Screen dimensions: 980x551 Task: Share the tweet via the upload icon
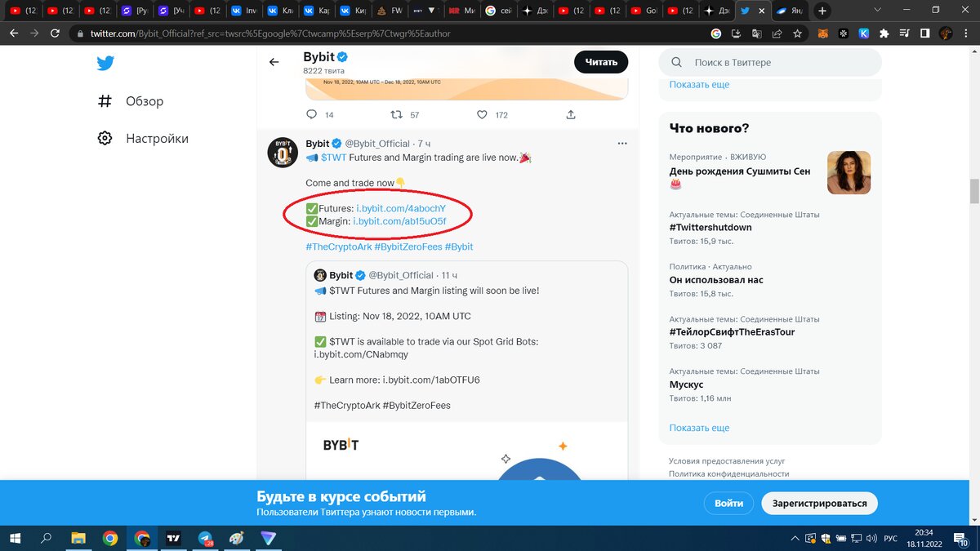coord(571,115)
